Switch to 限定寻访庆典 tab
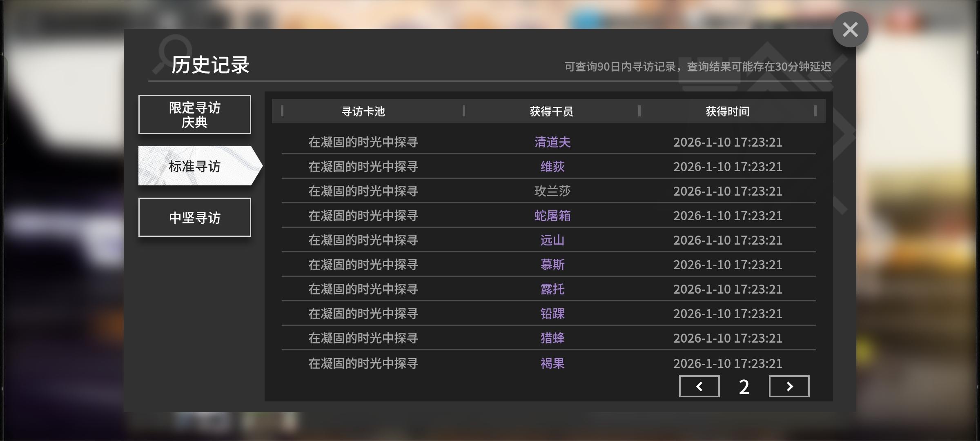The image size is (980, 441). (195, 114)
